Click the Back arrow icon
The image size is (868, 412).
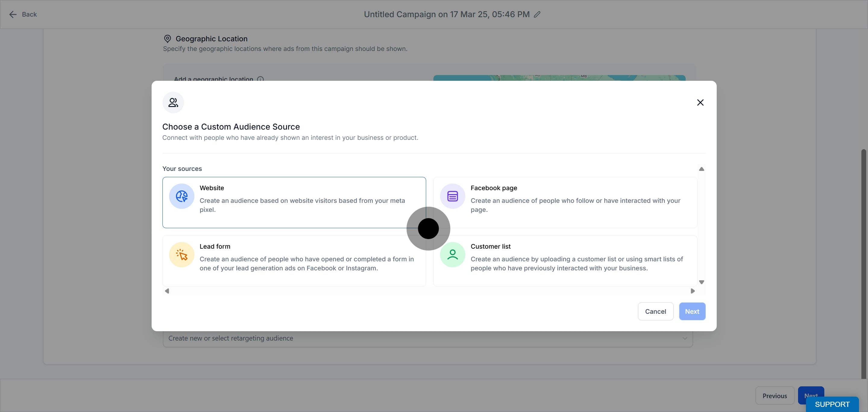click(13, 14)
